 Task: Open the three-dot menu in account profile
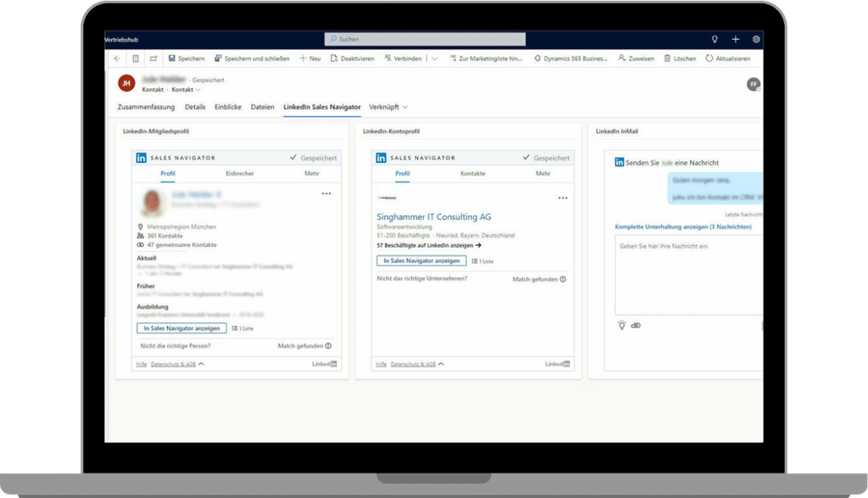[x=563, y=198]
